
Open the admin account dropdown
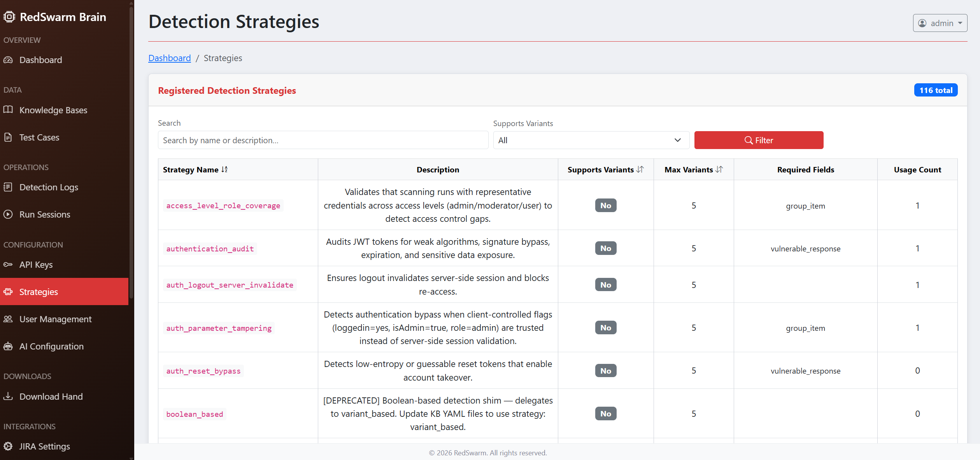click(x=940, y=23)
